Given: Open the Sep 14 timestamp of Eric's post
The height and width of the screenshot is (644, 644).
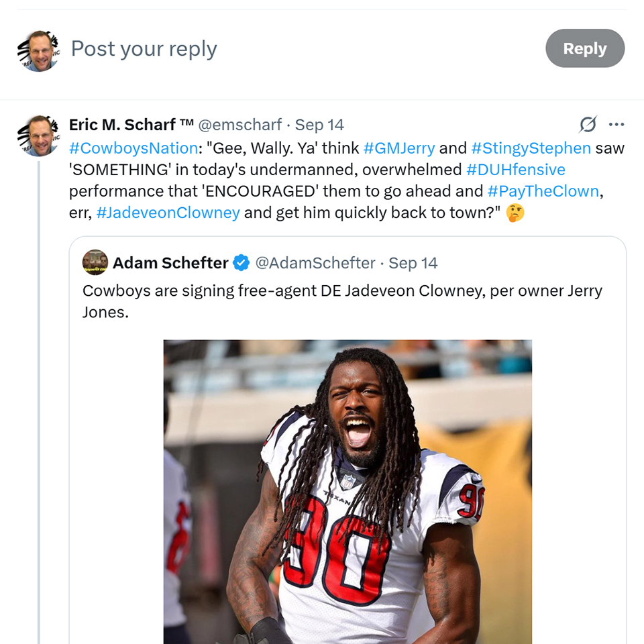Looking at the screenshot, I should (319, 125).
